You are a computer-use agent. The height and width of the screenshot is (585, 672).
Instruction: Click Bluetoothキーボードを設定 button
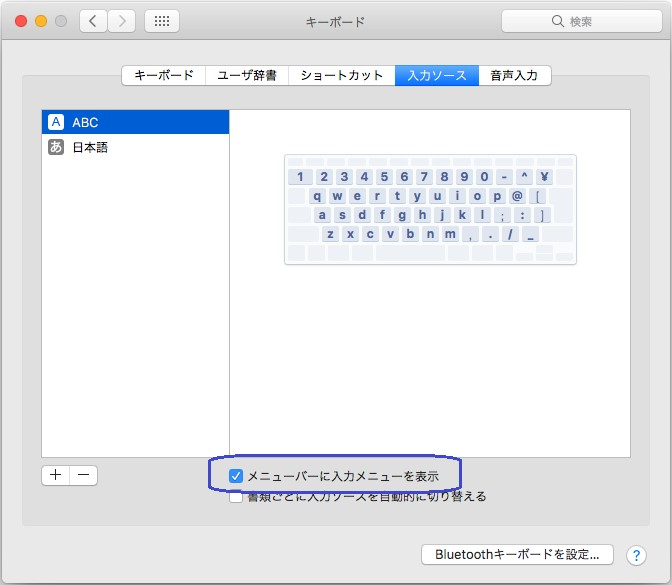click(x=517, y=554)
